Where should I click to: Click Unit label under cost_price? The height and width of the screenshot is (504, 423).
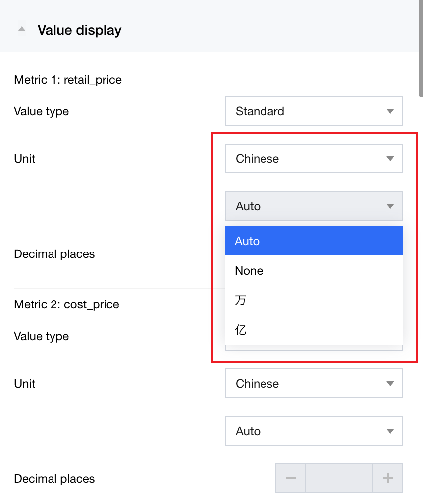[x=25, y=384]
